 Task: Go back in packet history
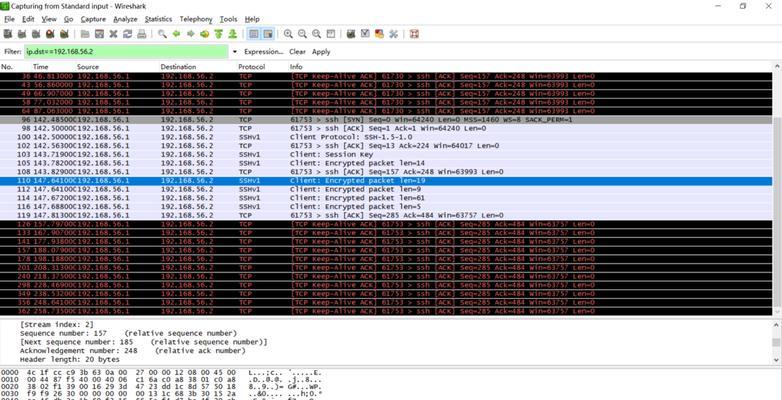(x=176, y=34)
